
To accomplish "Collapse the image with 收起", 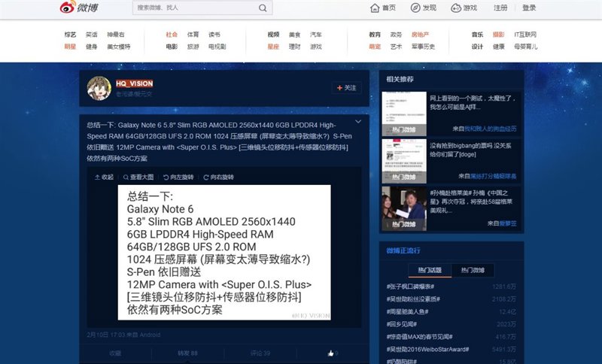I will pos(104,177).
